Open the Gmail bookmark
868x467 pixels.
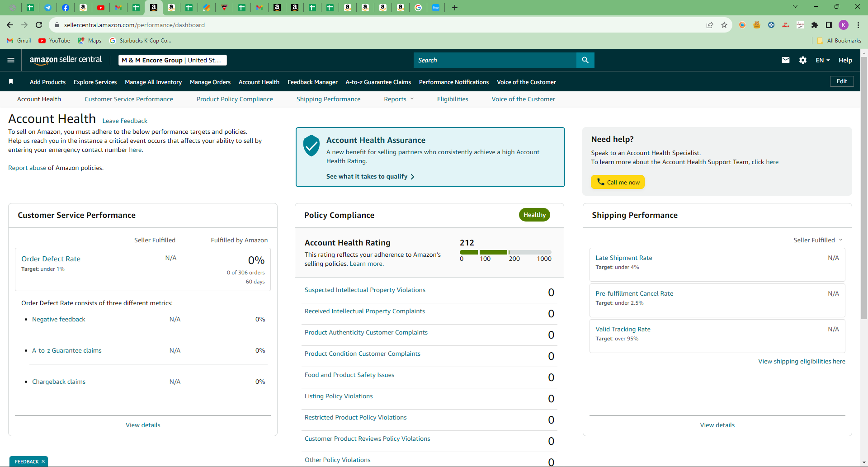click(x=19, y=41)
